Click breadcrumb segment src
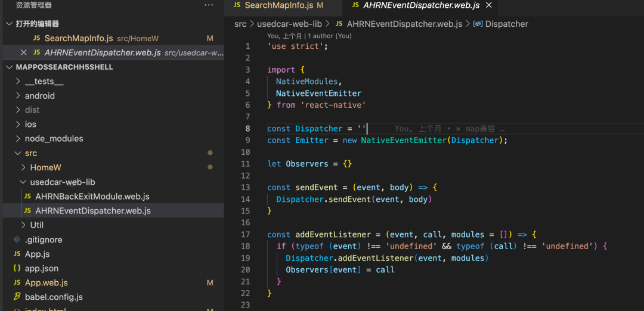The height and width of the screenshot is (311, 644). click(240, 24)
